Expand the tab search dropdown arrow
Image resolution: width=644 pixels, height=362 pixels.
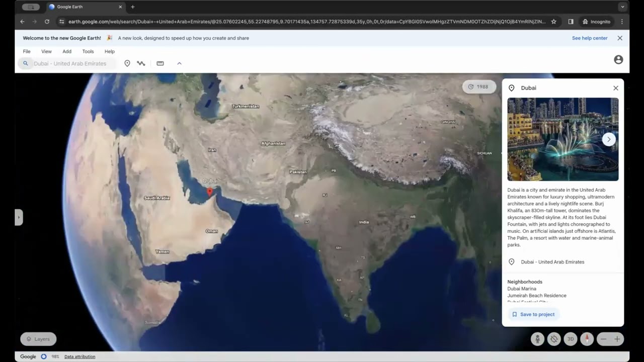click(622, 7)
